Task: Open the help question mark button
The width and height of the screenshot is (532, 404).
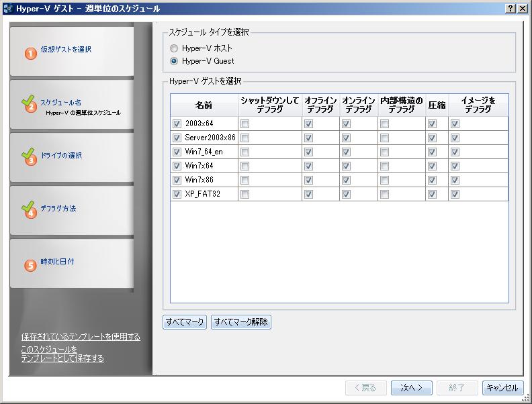Action: point(511,9)
